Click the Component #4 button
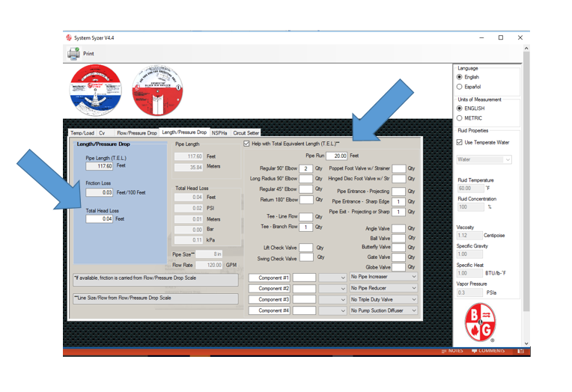The image size is (572, 392). 270,310
